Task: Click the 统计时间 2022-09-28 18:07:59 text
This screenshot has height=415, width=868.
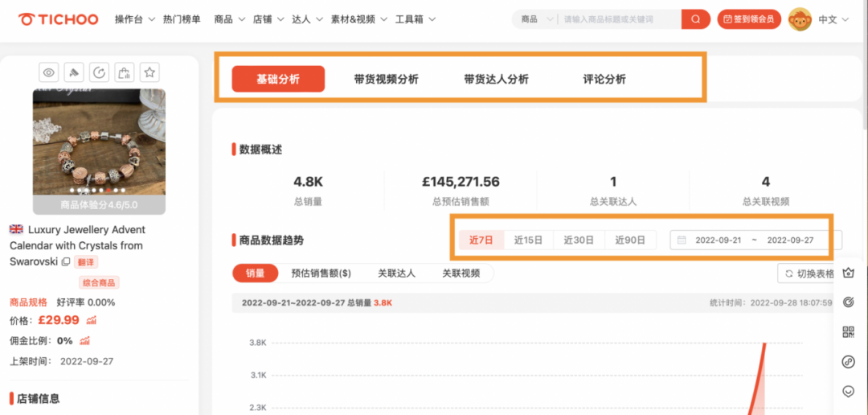Action: coord(771,303)
